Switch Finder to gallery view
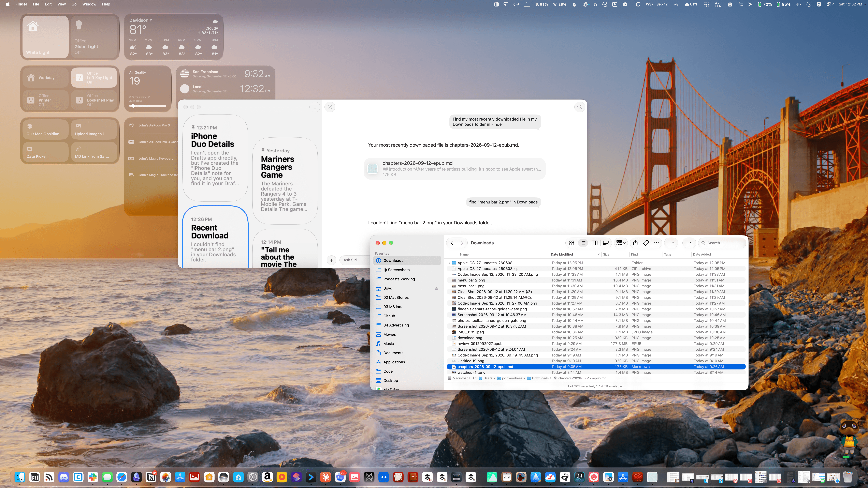 point(606,243)
